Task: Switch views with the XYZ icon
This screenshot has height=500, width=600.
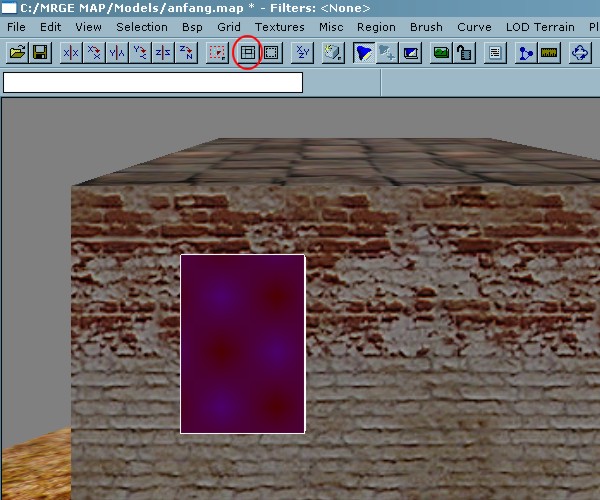Action: [302, 52]
